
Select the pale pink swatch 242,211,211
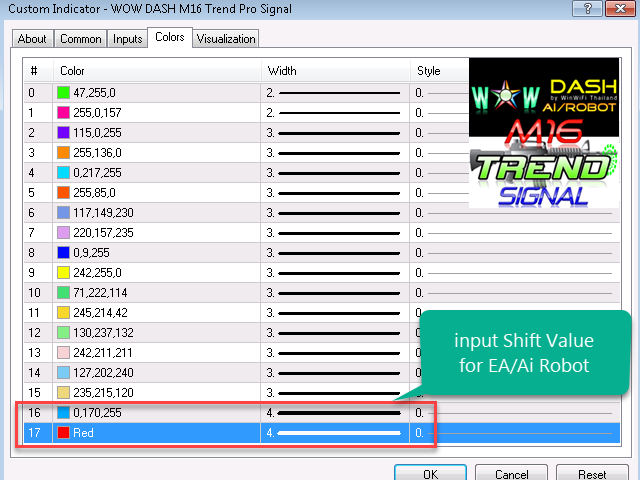[63, 353]
